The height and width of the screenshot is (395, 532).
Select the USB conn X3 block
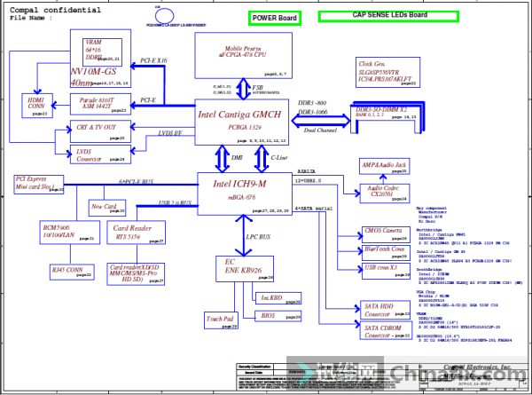point(386,271)
